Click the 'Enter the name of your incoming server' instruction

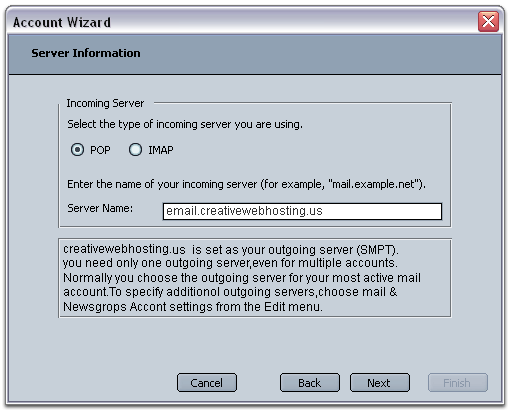tap(246, 184)
